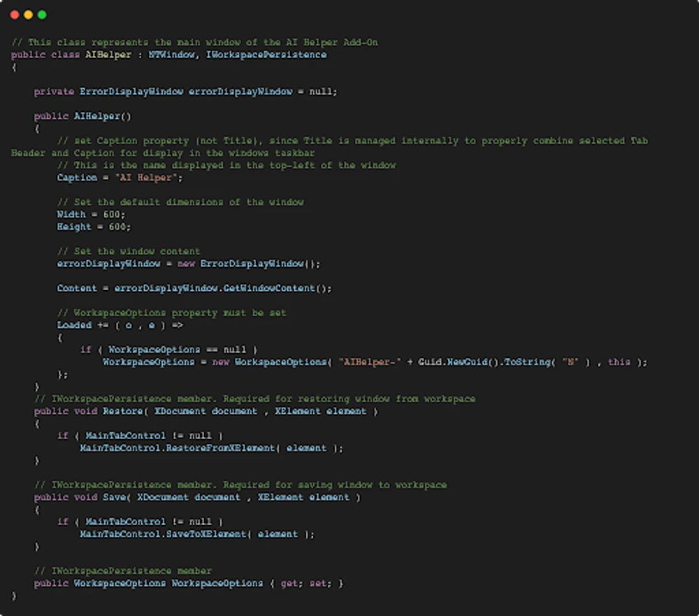Click the line "if ( WorkspaceOptions == null )"
Viewport: 699px width, 616px height.
coord(168,350)
